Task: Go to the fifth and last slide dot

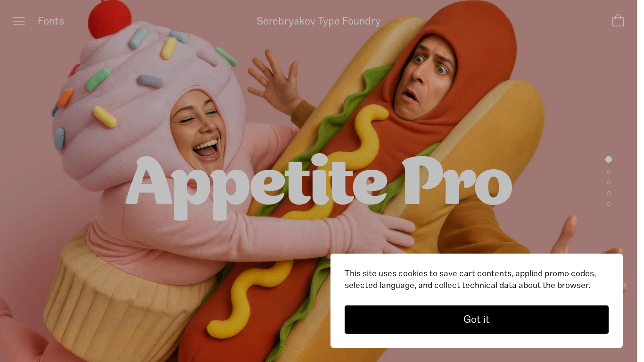Action: (x=609, y=204)
